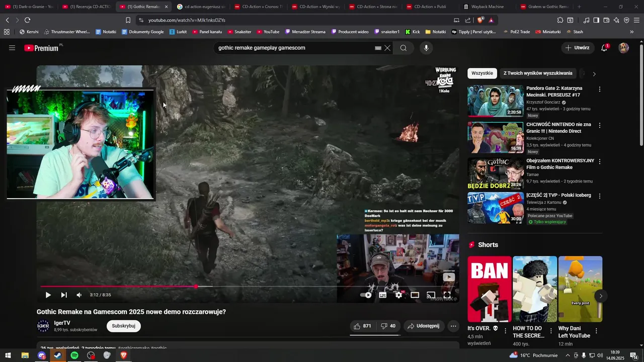Open the IgerTV channel avatar
The height and width of the screenshot is (362, 644).
43,326
